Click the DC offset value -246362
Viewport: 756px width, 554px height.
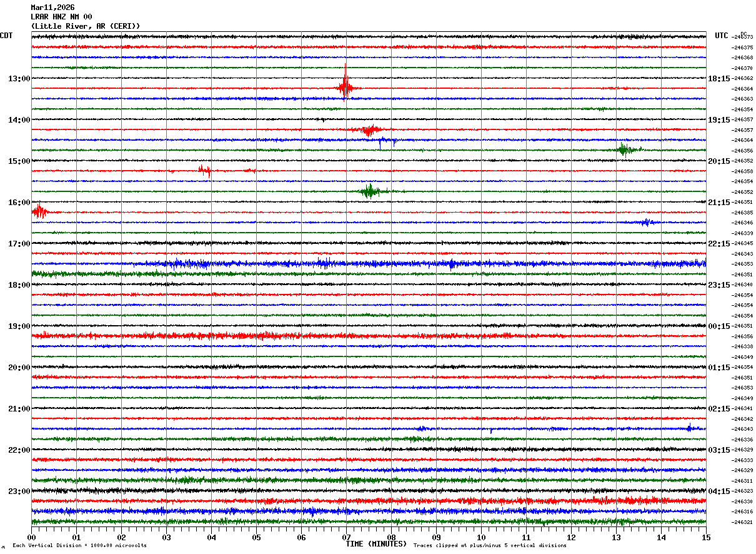coord(742,79)
